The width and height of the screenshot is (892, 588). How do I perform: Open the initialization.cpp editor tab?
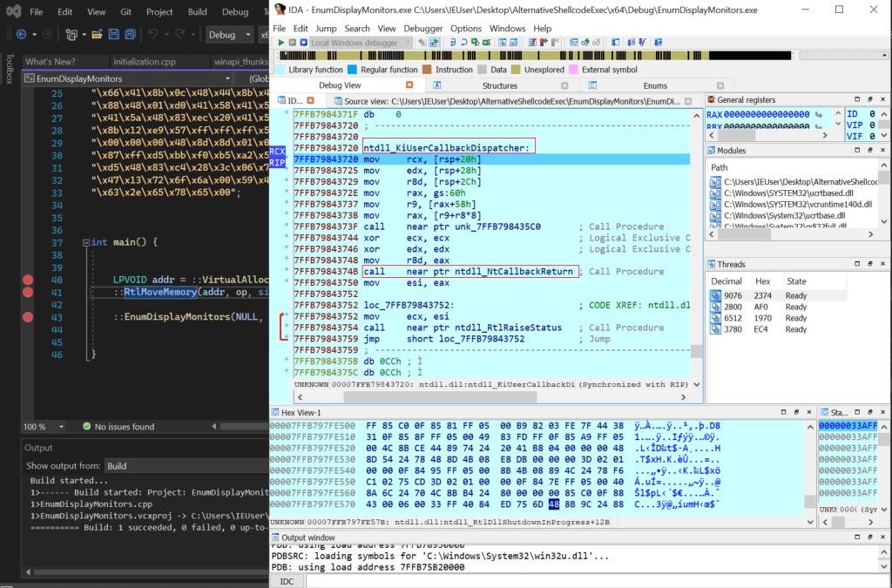(144, 62)
